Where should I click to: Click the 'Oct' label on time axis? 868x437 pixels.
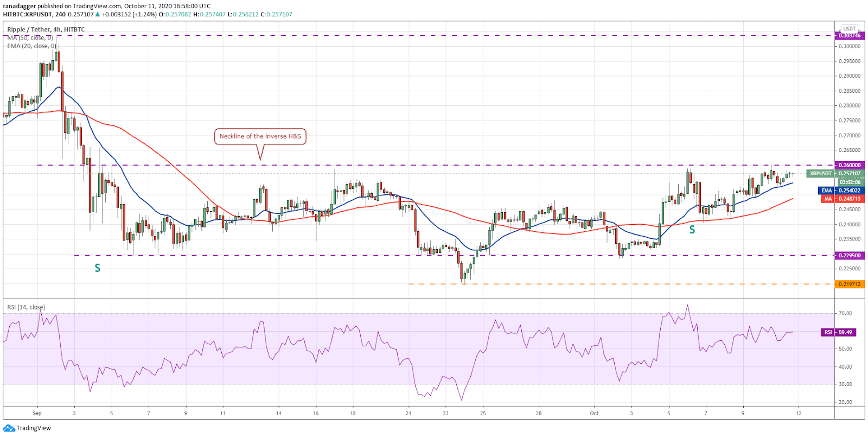pyautogui.click(x=595, y=413)
